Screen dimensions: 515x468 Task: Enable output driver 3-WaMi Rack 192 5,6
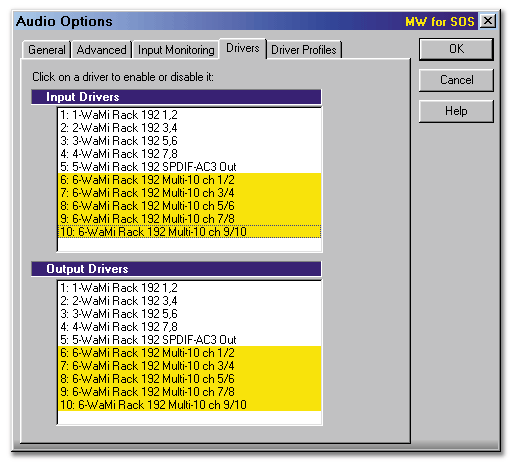(189, 314)
